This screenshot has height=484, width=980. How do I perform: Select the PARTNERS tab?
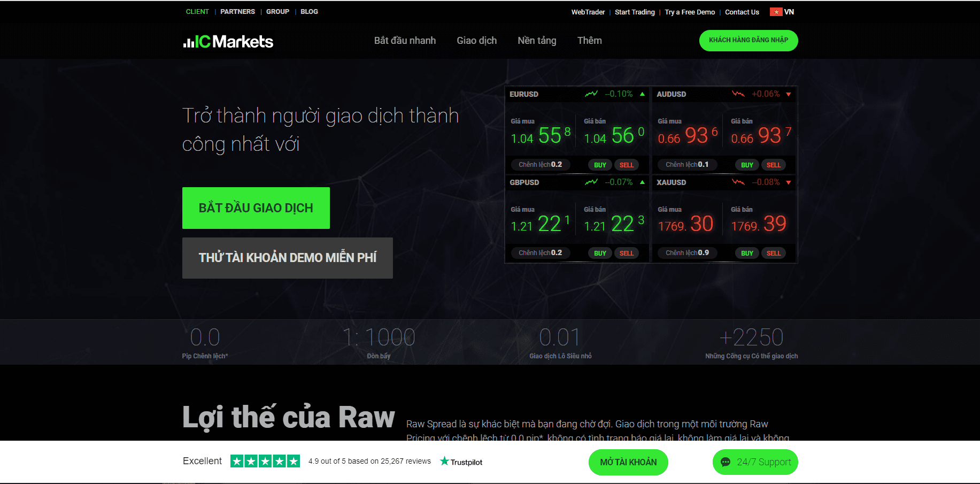(237, 12)
